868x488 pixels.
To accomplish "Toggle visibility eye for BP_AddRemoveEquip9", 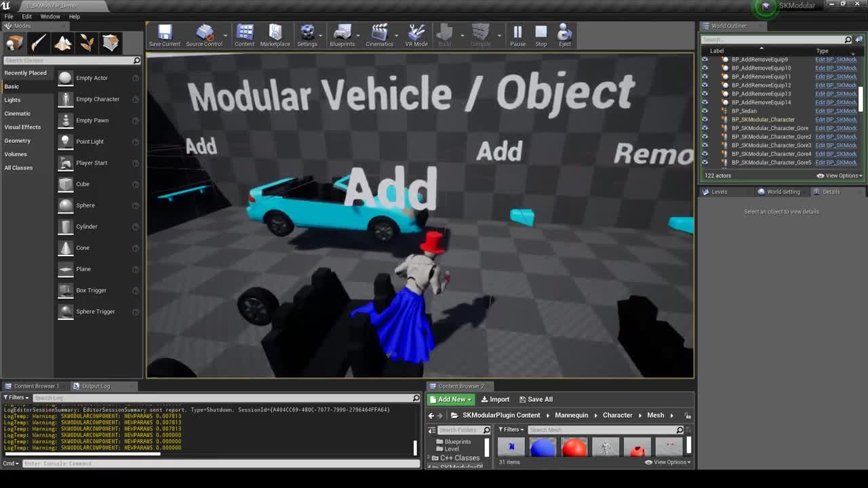I will click(706, 60).
